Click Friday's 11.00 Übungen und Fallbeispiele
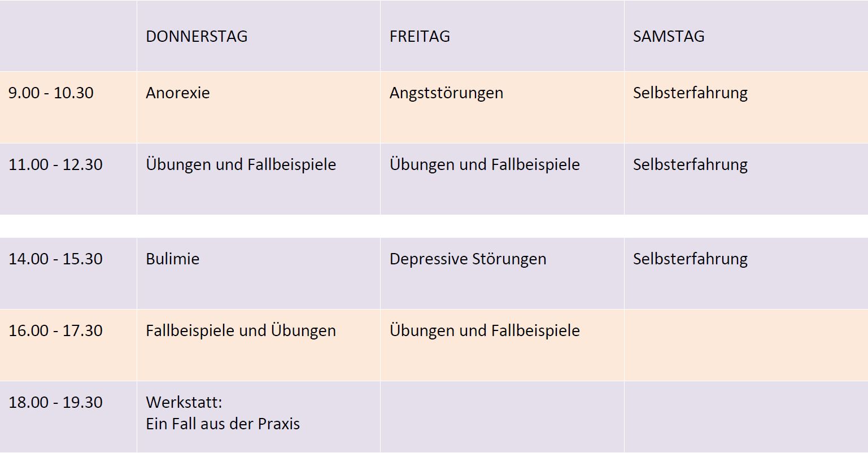Viewport: 868px width, 453px height. tap(485, 164)
